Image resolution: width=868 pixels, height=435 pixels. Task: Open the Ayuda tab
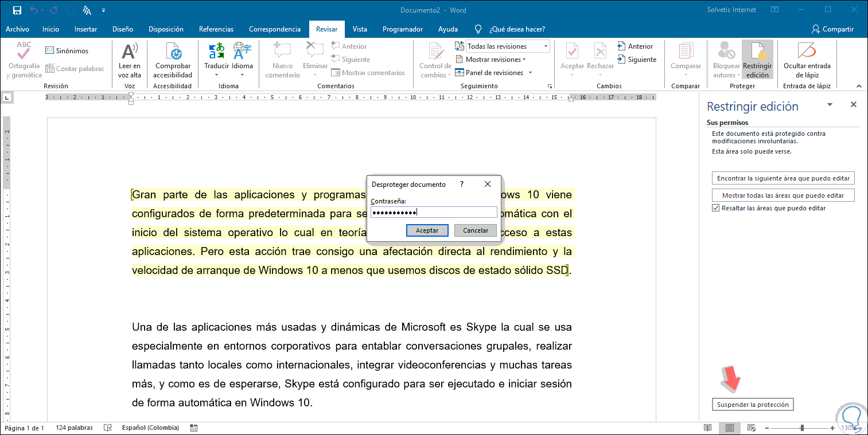coord(448,29)
